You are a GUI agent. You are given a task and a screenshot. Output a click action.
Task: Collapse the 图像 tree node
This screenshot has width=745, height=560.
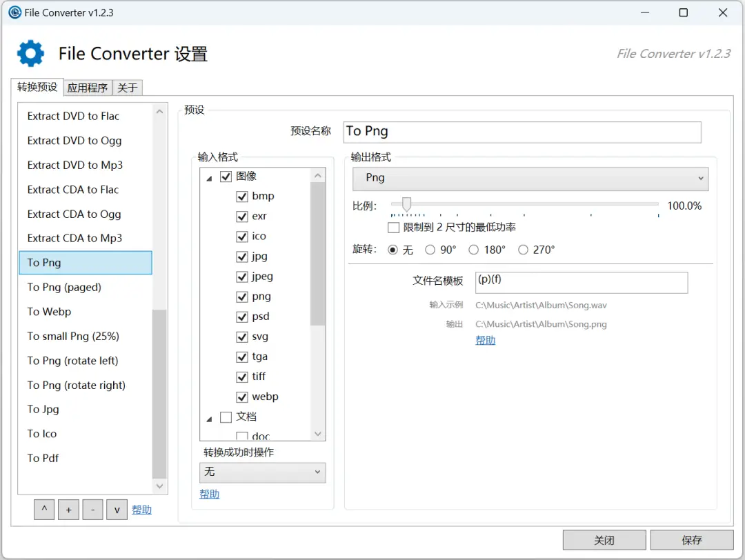pos(209,178)
